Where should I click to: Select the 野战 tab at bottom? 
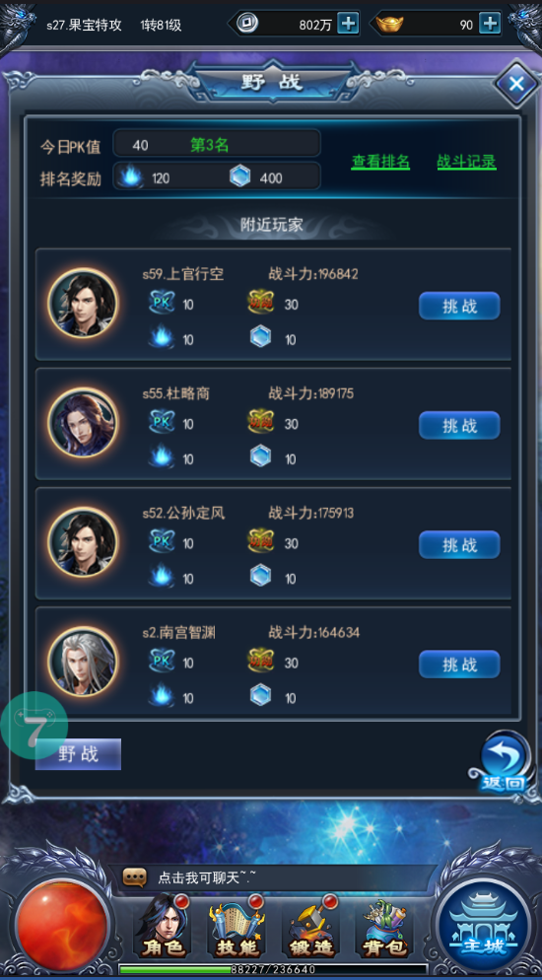point(78,754)
